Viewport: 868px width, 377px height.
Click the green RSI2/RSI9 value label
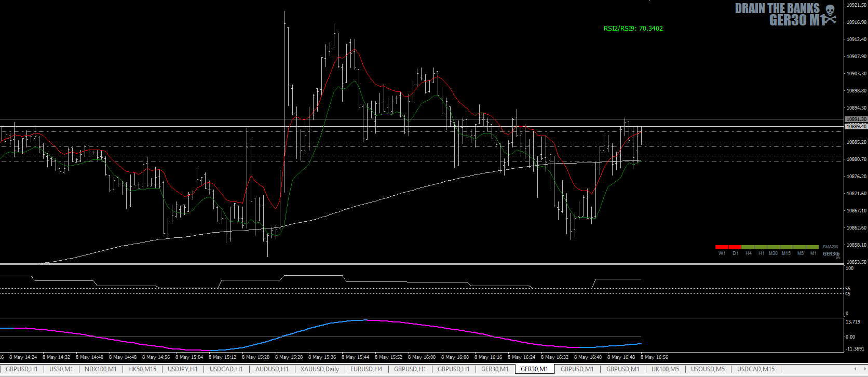(x=633, y=29)
